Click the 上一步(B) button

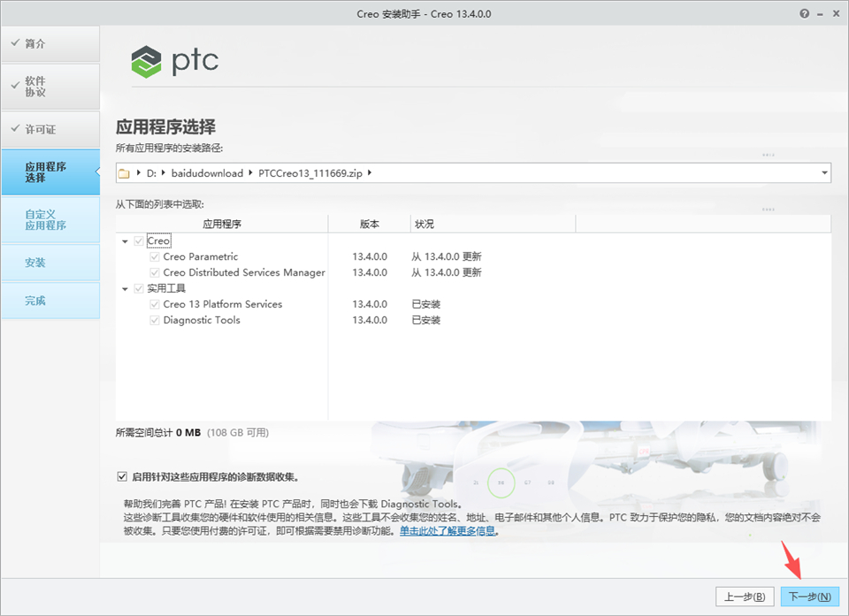tap(745, 597)
